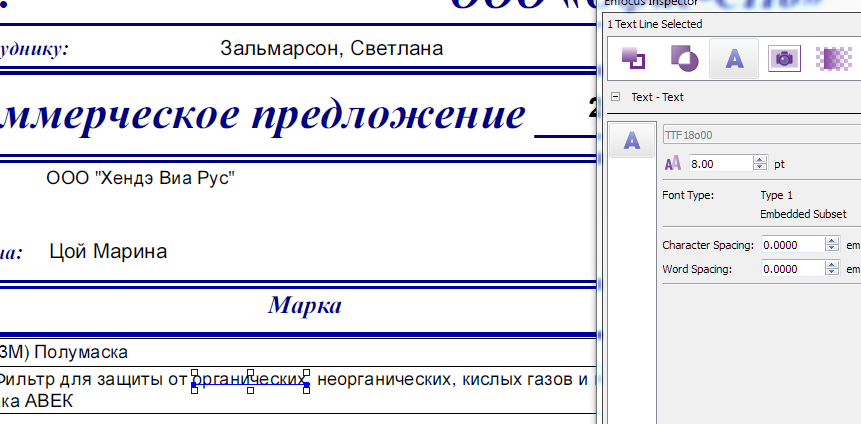Click the "Марка" column heading

[305, 305]
